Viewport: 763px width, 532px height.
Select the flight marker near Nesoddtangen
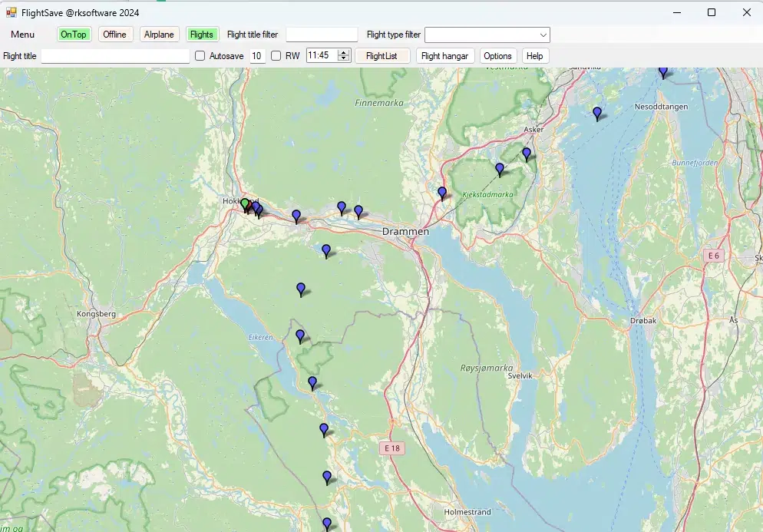[596, 113]
